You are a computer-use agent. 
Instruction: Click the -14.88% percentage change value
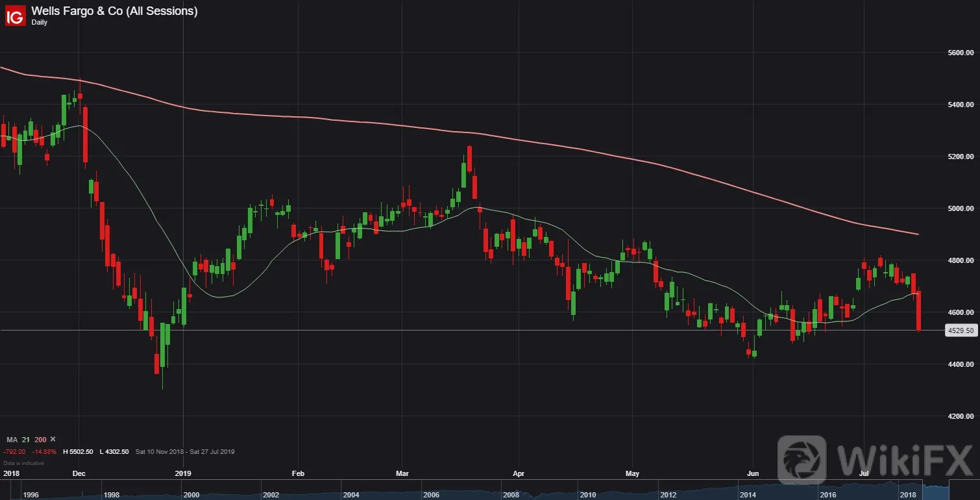point(45,451)
